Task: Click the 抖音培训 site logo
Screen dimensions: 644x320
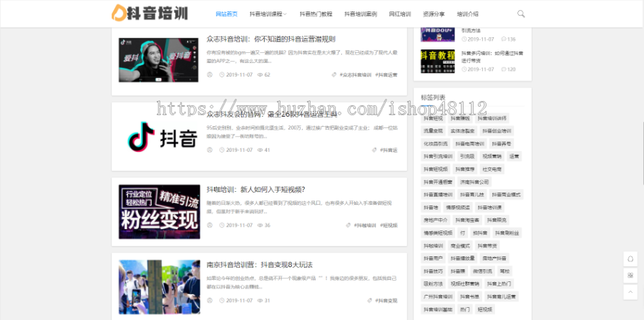Action: 150,12
